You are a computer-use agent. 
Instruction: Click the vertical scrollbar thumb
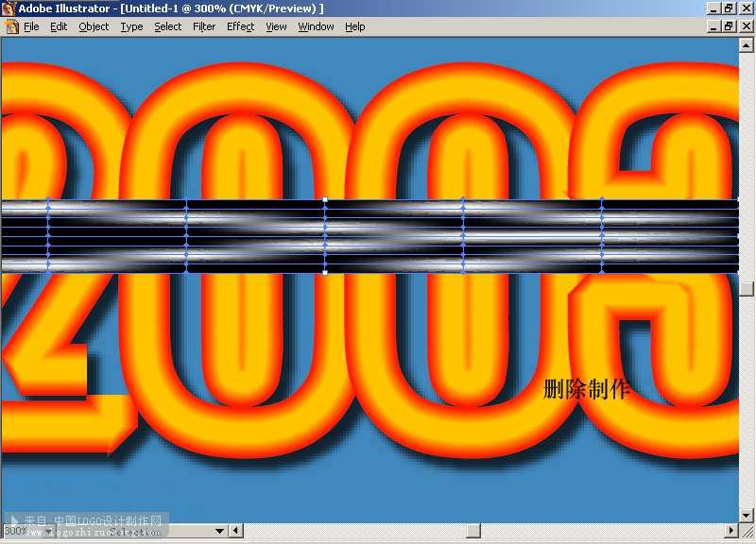click(747, 289)
